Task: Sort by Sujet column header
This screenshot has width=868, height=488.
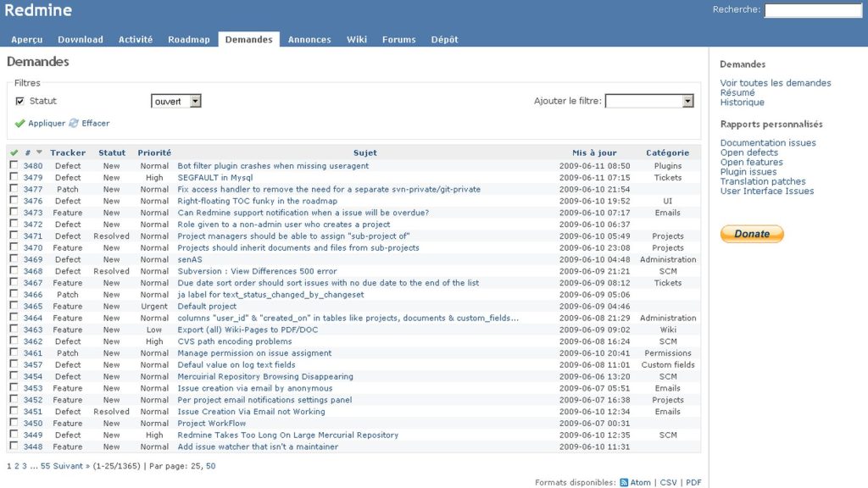Action: coord(364,152)
